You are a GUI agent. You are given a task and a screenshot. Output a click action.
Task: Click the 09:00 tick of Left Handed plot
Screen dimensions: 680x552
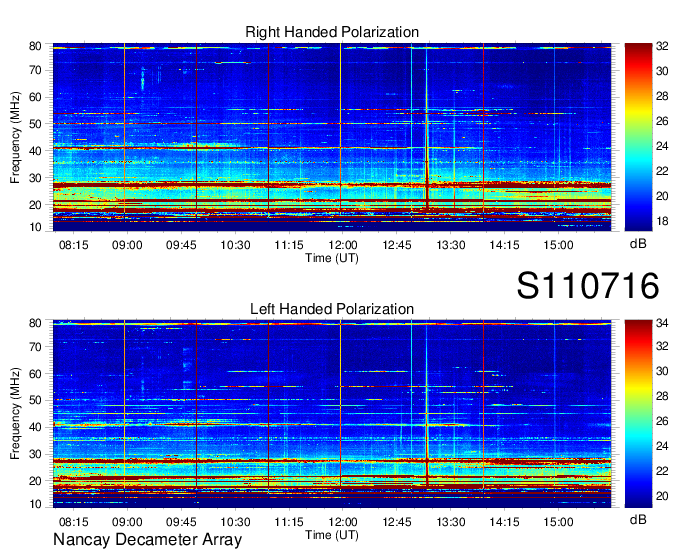tap(127, 522)
